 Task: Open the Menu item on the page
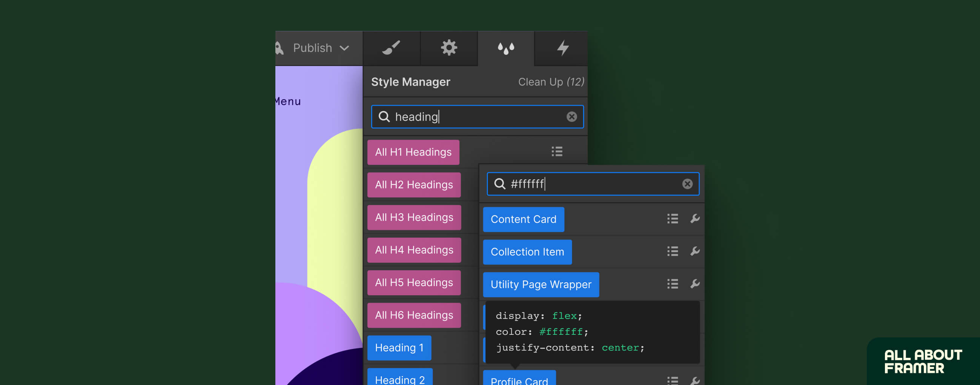coord(287,101)
